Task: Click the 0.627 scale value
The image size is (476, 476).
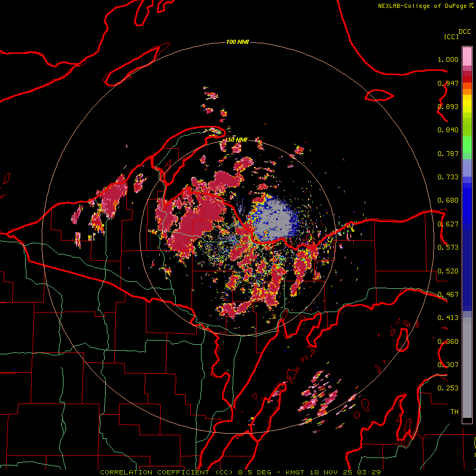Action: pos(448,224)
